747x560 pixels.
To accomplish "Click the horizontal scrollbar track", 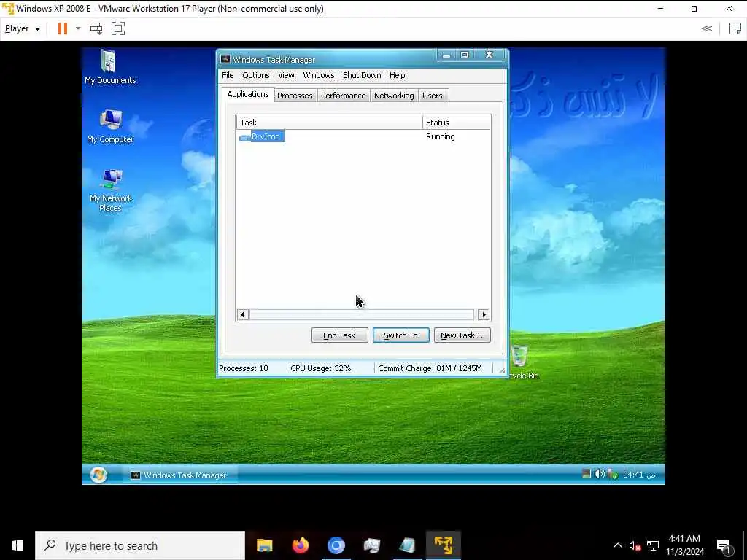I will [x=362, y=314].
